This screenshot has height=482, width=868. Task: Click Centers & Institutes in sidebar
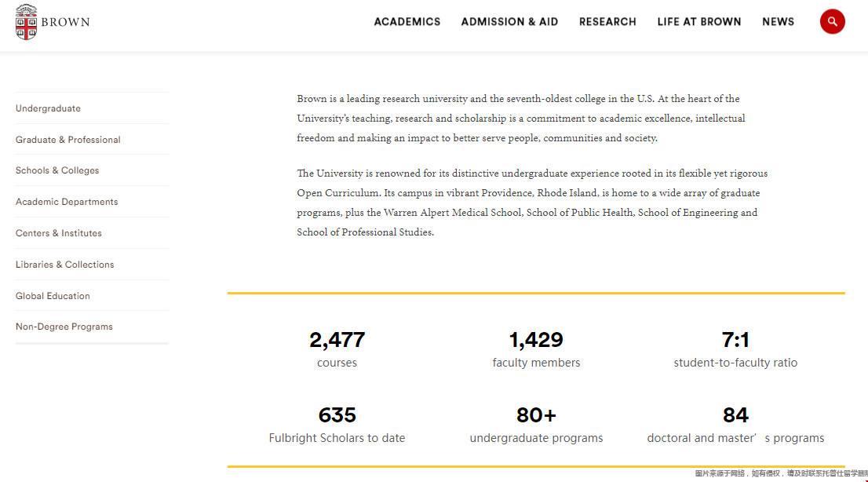coord(59,233)
